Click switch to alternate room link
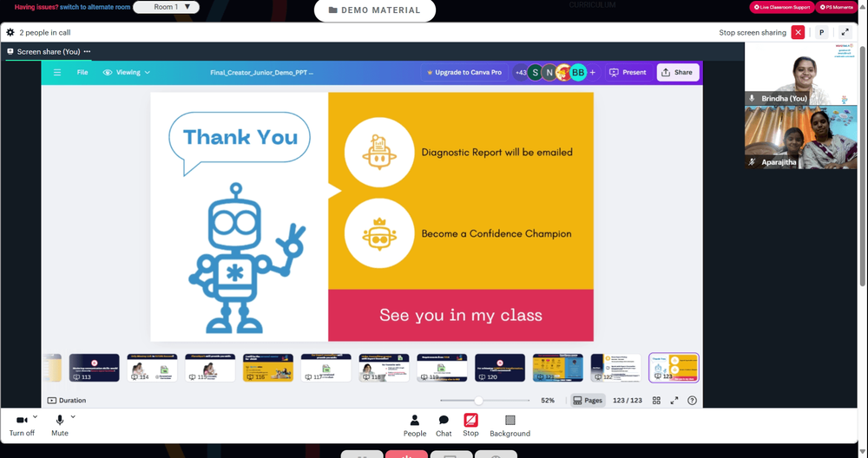Viewport: 868px width, 458px height. [95, 7]
